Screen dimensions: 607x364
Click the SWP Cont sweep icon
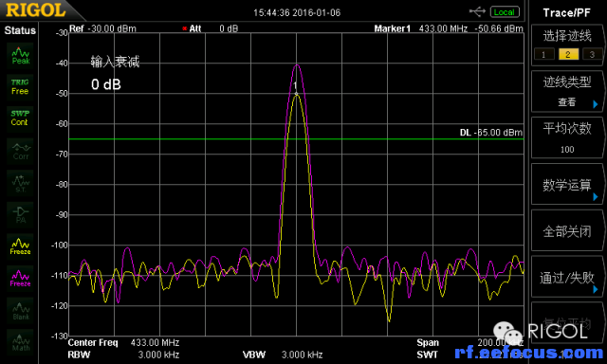click(x=20, y=118)
